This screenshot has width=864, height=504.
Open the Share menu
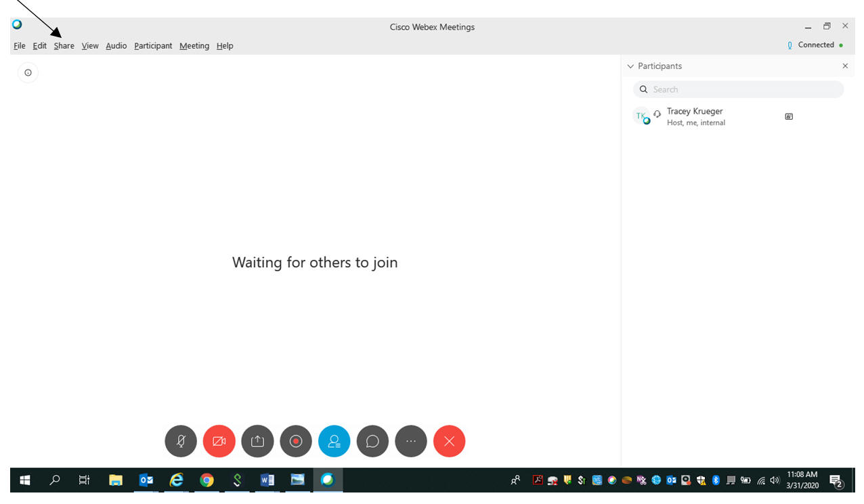click(x=64, y=46)
